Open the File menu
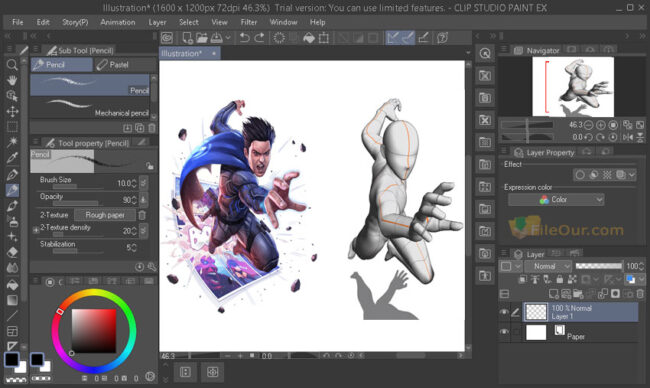This screenshot has height=388, width=650. pos(17,22)
